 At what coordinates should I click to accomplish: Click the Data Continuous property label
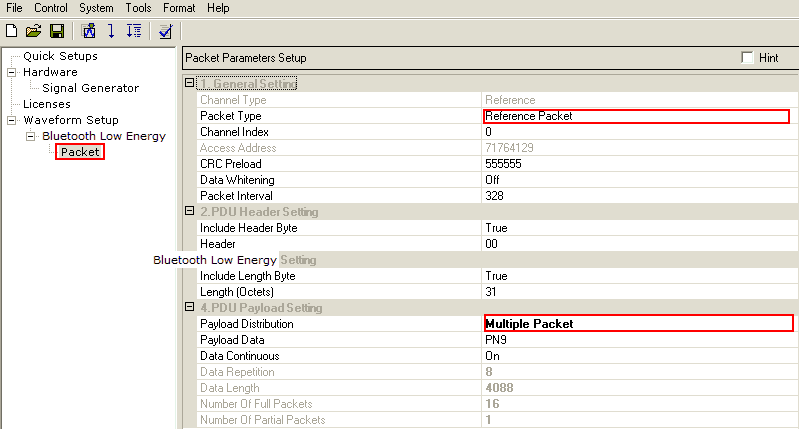pos(239,356)
